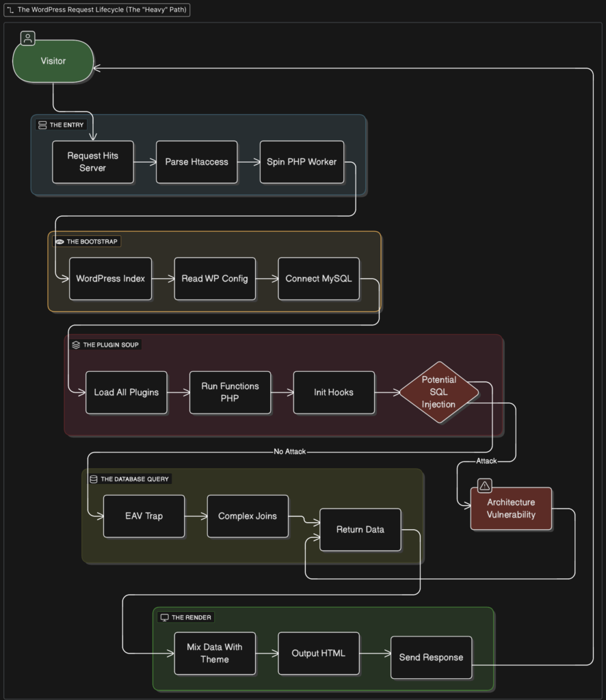Screen dimensions: 606x700
Task: Select the Load All Plugins node
Action: point(126,392)
